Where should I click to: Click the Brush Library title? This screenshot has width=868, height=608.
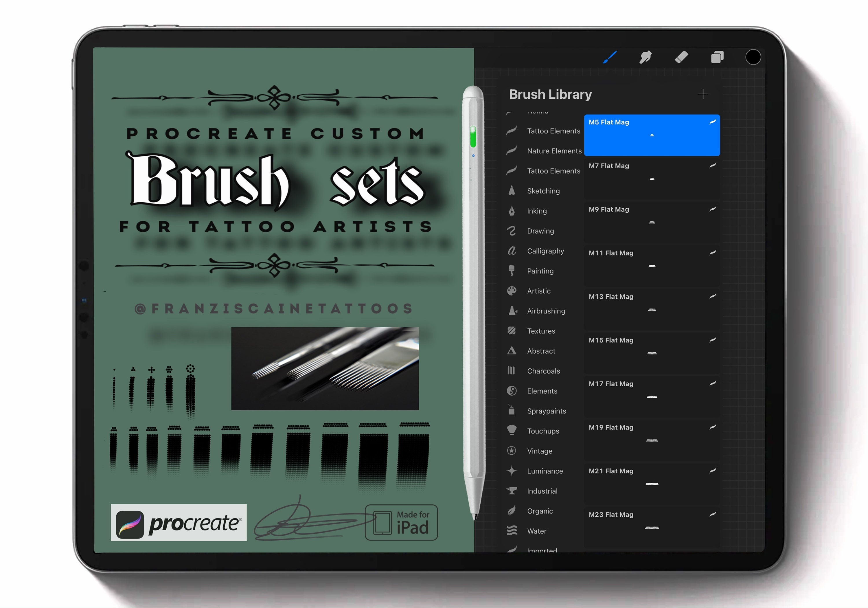[550, 94]
